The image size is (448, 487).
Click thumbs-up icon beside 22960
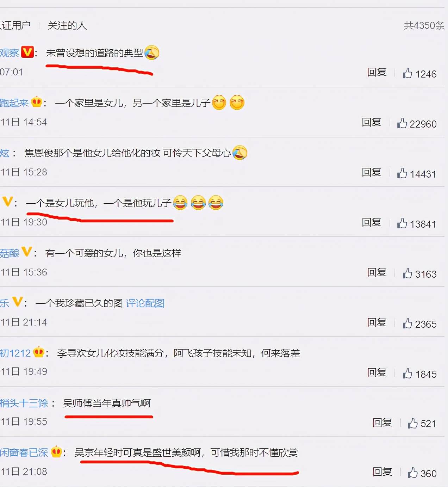tap(402, 123)
